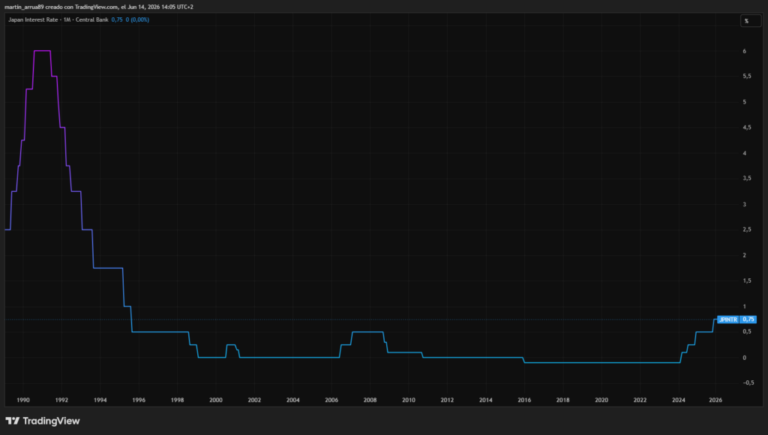768x435 pixels.
Task: Select the JPINTR symbol tag on price axis
Action: (x=728, y=319)
